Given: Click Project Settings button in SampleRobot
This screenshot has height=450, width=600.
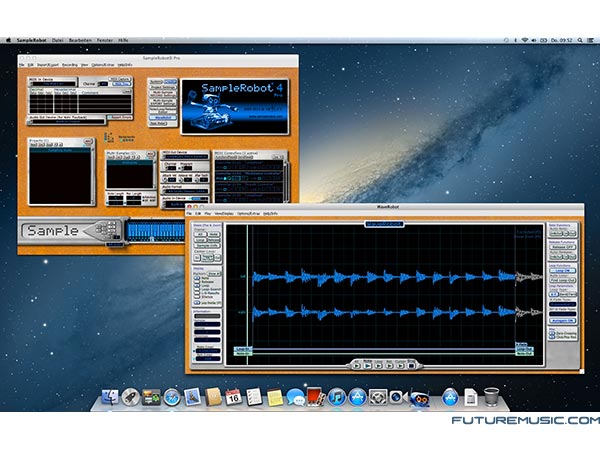Looking at the screenshot, I should [x=163, y=87].
